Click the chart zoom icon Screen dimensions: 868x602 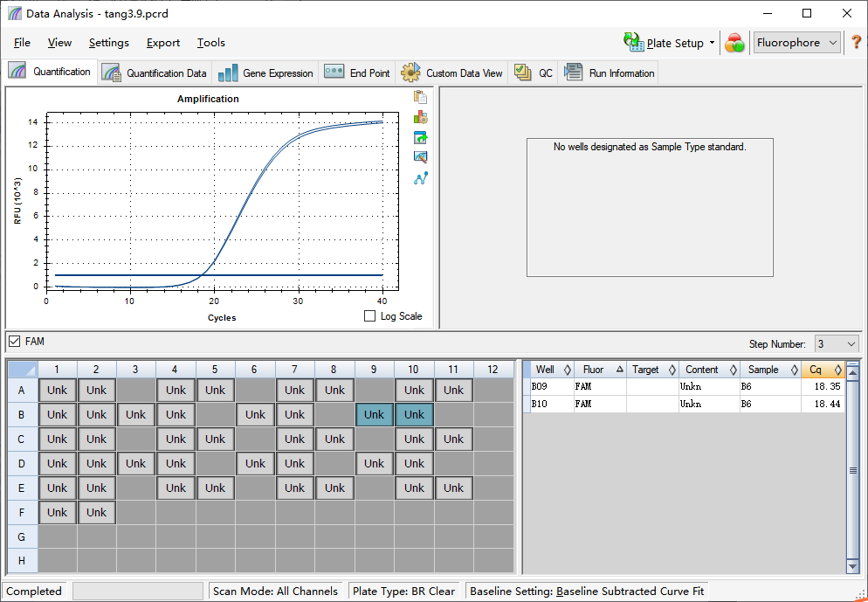point(420,157)
